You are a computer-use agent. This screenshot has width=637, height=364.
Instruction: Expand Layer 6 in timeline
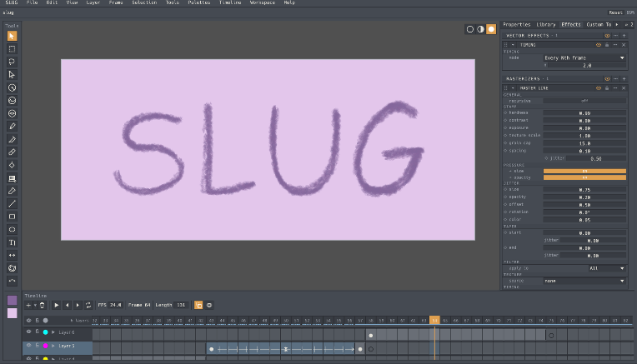coord(53,332)
